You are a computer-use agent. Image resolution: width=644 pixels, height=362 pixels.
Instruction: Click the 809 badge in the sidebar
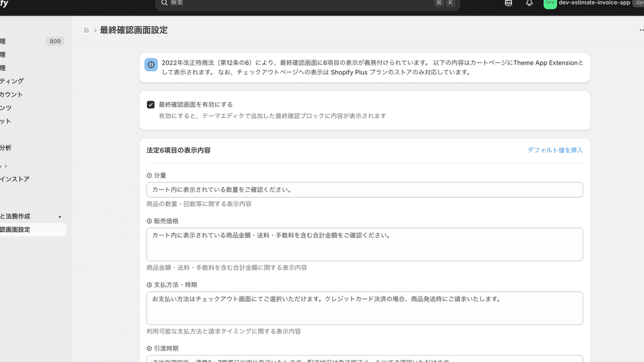[x=55, y=41]
